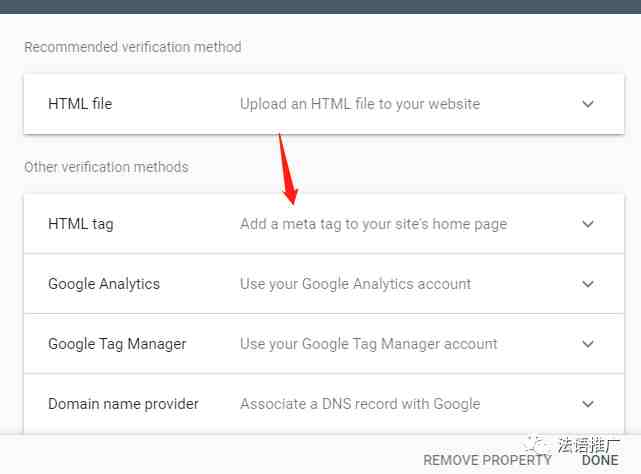
Task: Expand the Domain name provider chevron
Action: click(x=588, y=404)
